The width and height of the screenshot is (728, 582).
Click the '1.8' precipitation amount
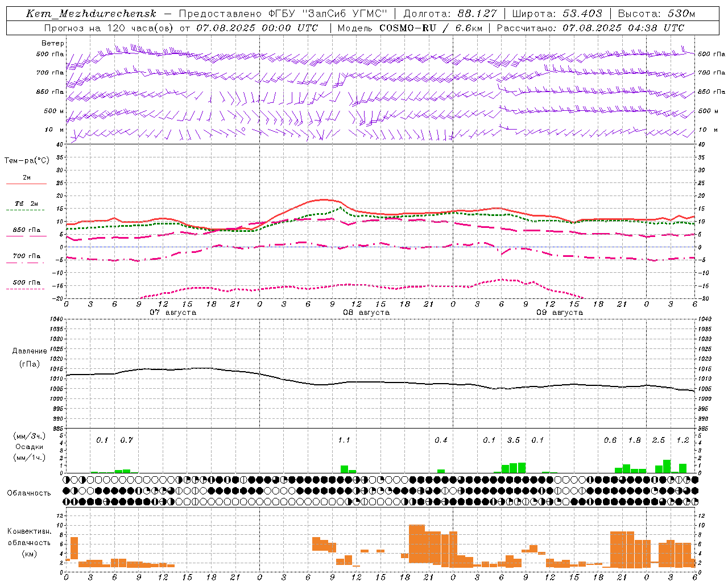coord(634,440)
